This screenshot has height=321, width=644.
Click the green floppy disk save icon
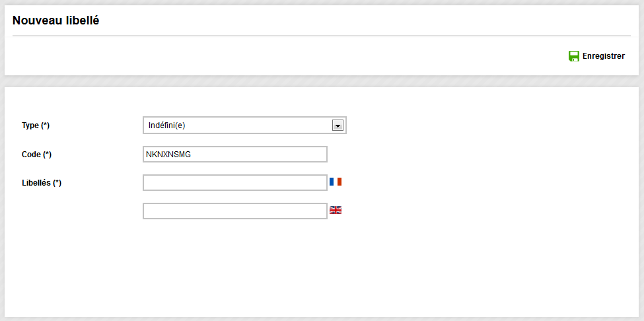(x=574, y=56)
